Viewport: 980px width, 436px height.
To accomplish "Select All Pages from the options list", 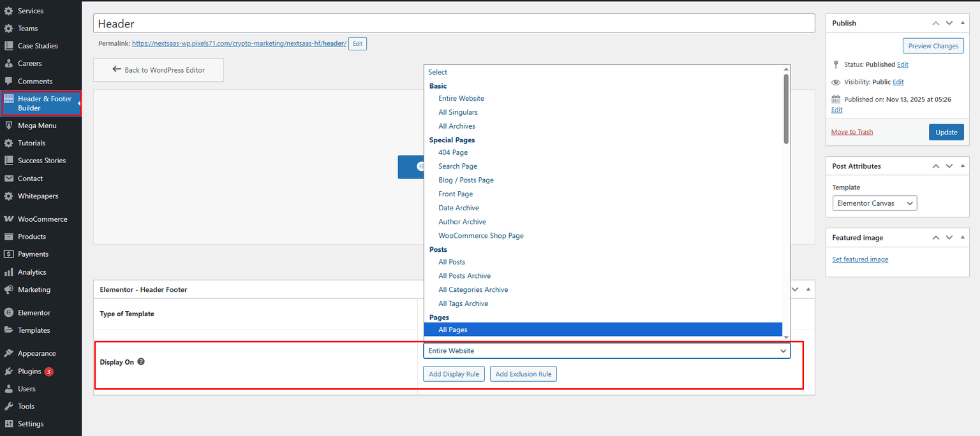I will pos(453,330).
